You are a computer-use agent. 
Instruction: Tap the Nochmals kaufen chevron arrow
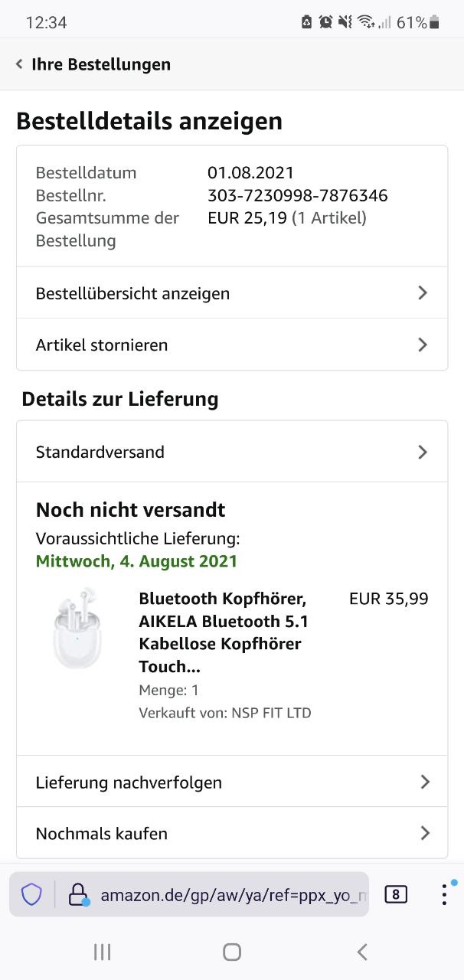(424, 833)
